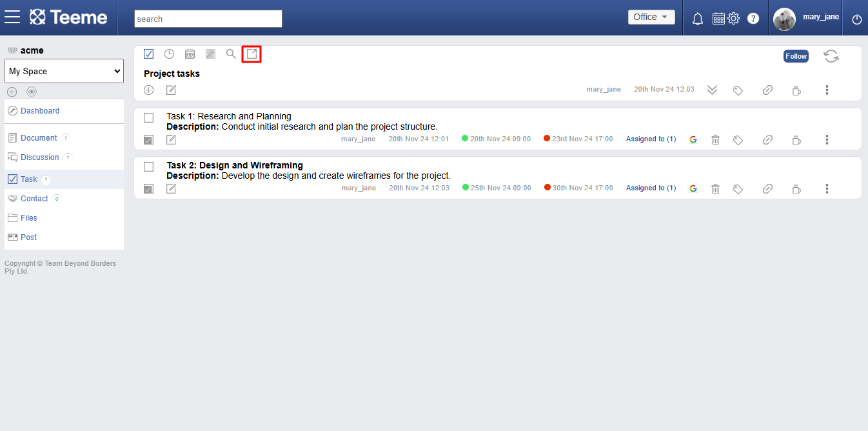Click the link icon for Task 1

point(767,139)
